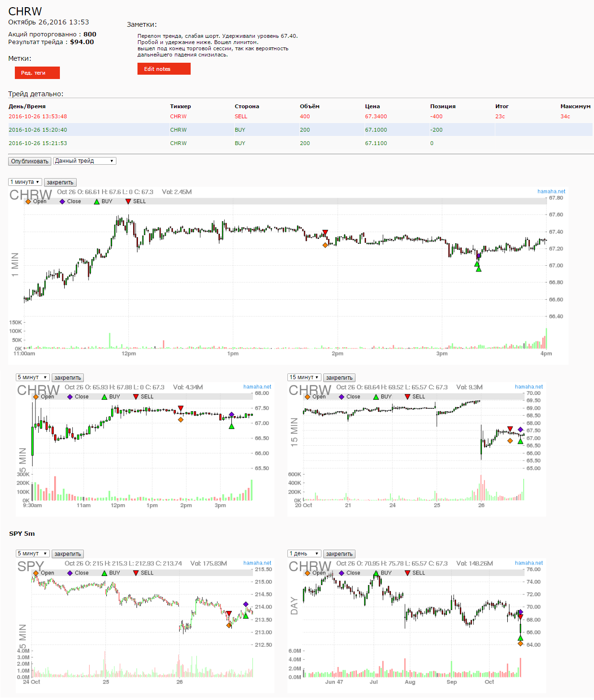The height and width of the screenshot is (700, 594).
Task: Click the SELL triangle legend icon on 1-minute chart
Action: point(128,202)
